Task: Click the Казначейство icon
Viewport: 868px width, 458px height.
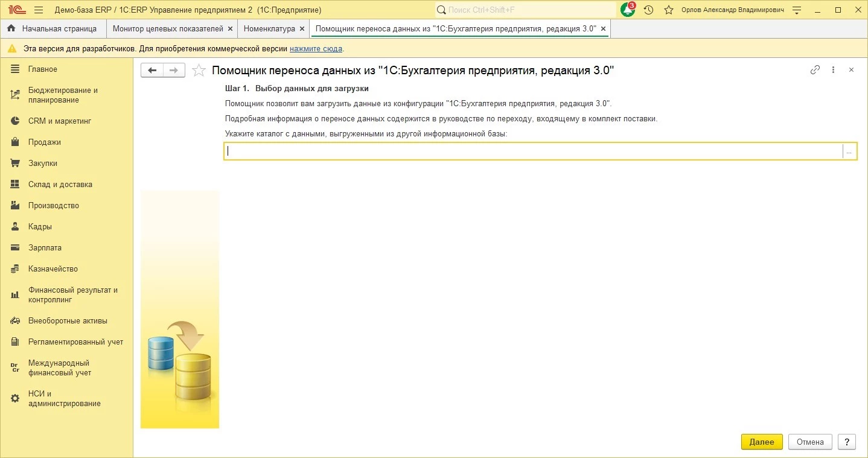Action: 16,269
